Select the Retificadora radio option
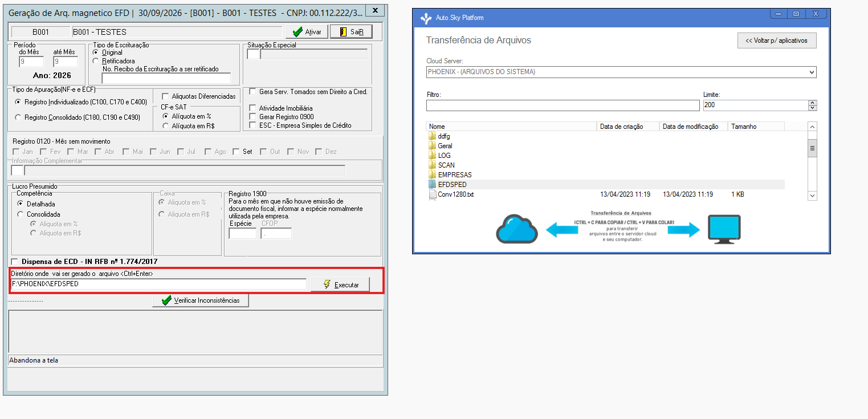This screenshot has width=868, height=419. (x=96, y=60)
